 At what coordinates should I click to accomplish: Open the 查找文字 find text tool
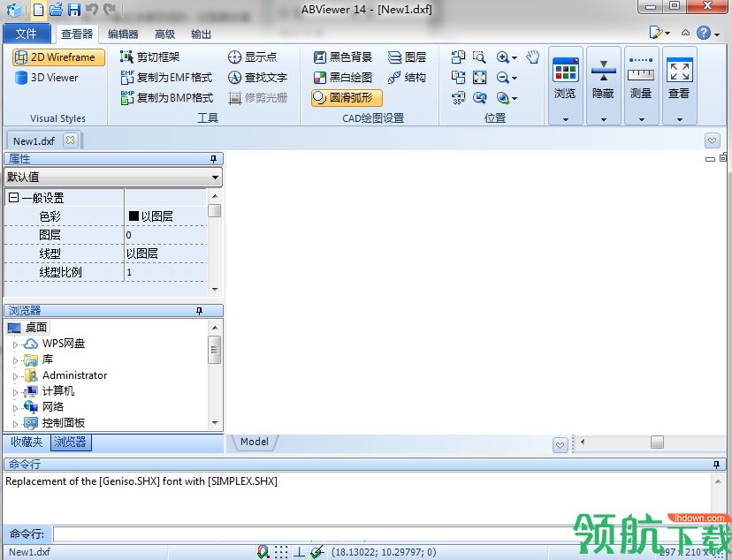pos(257,78)
